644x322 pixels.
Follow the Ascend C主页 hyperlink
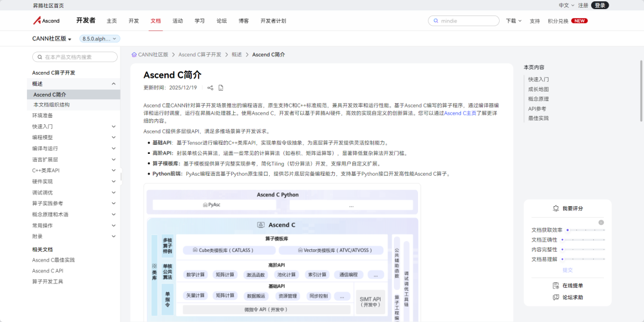(460, 113)
